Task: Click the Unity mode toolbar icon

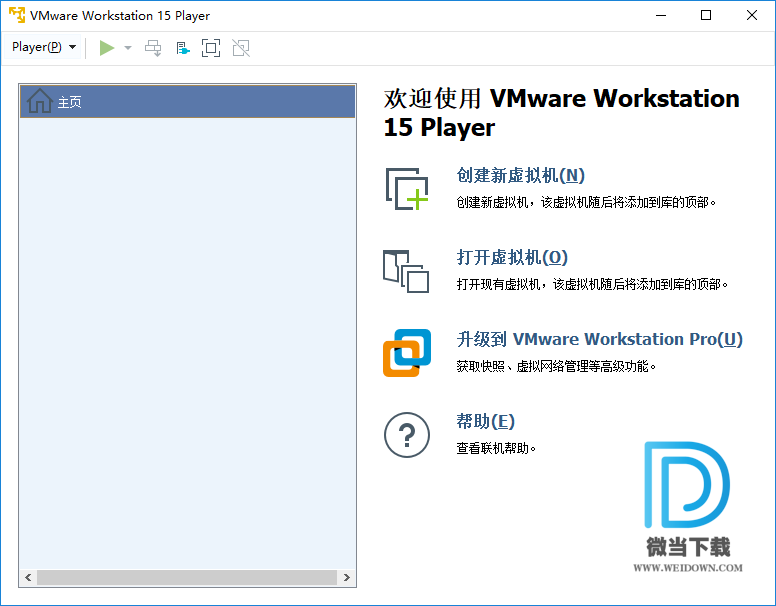Action: point(241,48)
